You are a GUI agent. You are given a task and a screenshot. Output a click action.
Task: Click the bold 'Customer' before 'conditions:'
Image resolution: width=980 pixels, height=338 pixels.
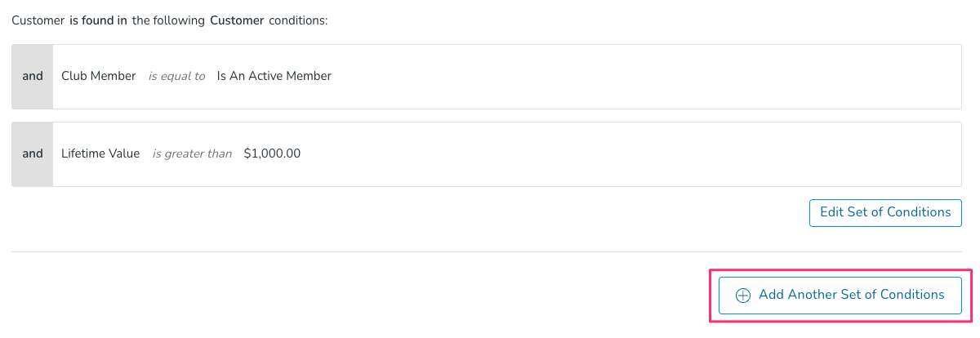[237, 20]
